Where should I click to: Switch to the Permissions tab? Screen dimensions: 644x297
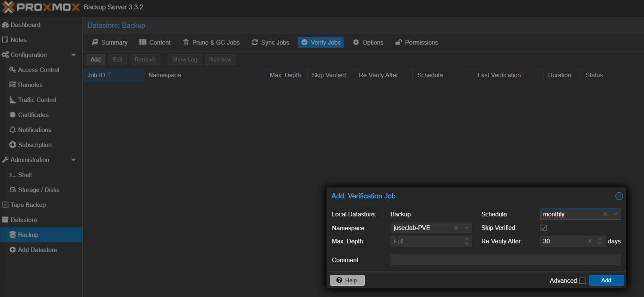coord(417,42)
